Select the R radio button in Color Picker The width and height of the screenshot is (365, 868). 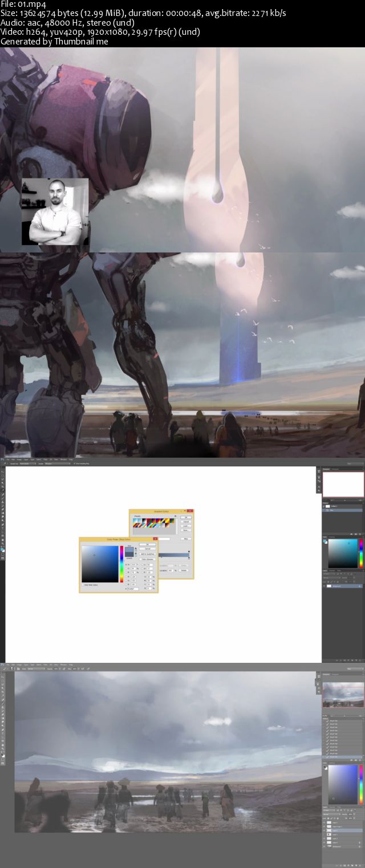[126, 576]
